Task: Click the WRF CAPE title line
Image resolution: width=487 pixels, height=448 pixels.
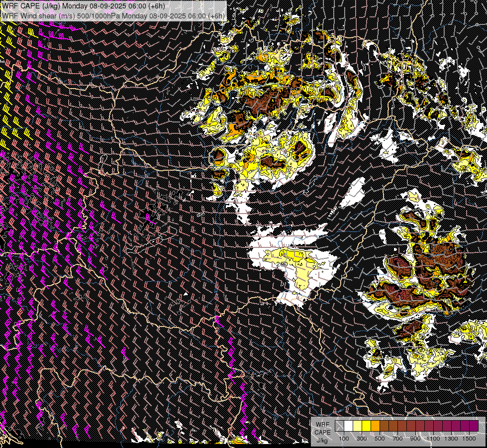Action: [x=83, y=5]
